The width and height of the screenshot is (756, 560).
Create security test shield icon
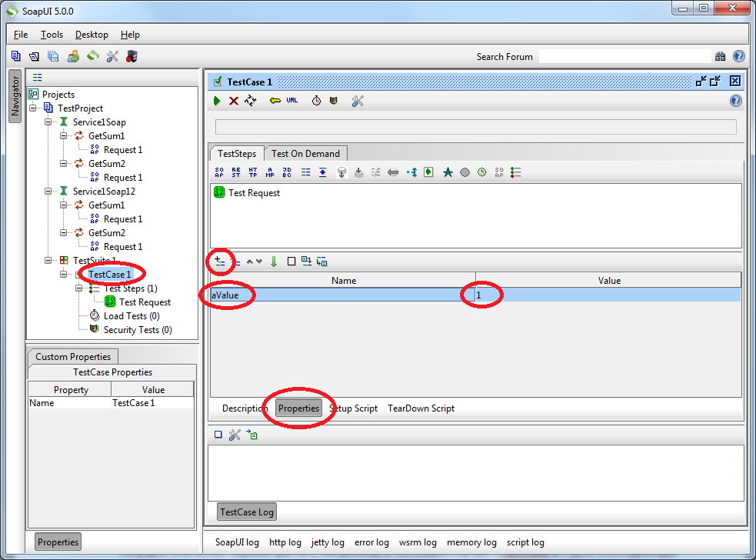[x=334, y=100]
